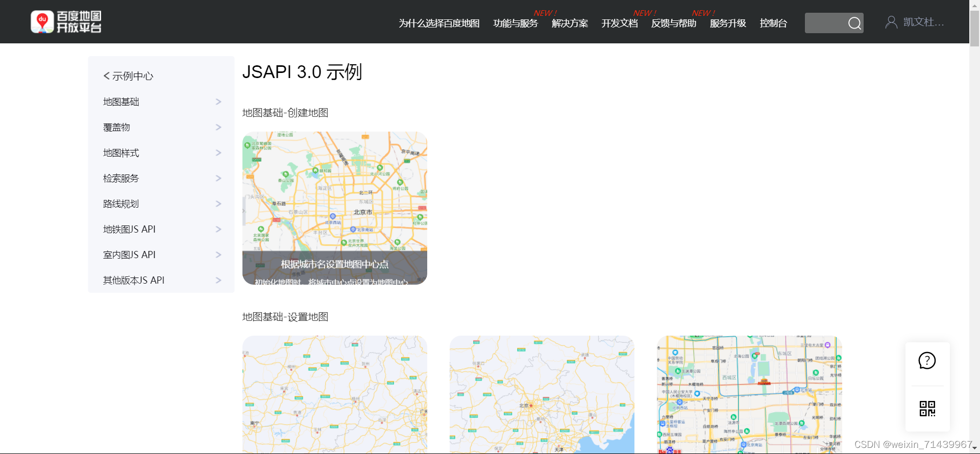Viewport: 980px width, 454px height.
Task: Expand the 其他版本JS API chevron
Action: click(x=218, y=280)
